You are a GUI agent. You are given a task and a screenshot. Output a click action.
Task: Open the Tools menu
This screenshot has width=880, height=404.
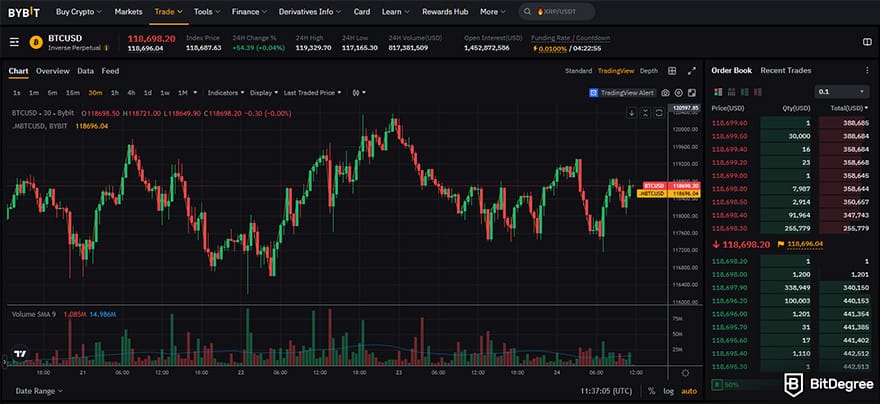207,11
